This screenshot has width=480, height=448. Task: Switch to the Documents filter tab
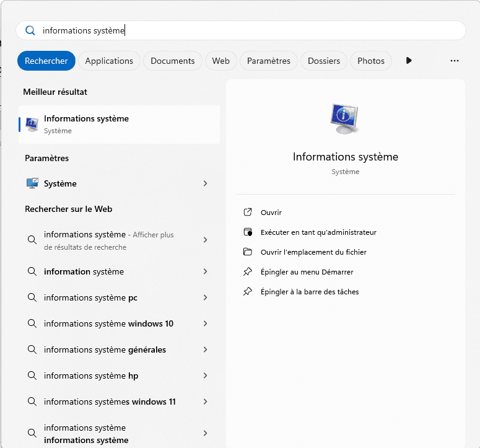pos(173,61)
